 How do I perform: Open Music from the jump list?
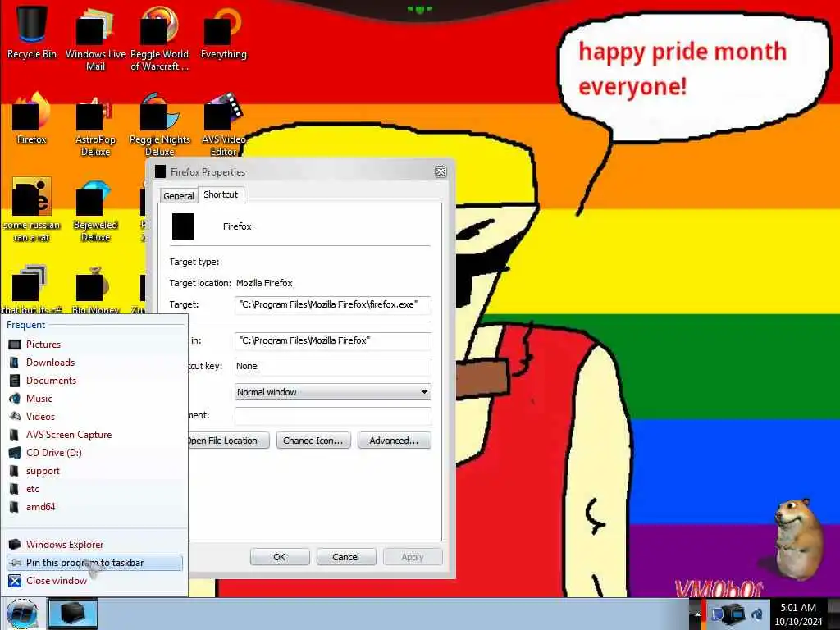pyautogui.click(x=94, y=399)
